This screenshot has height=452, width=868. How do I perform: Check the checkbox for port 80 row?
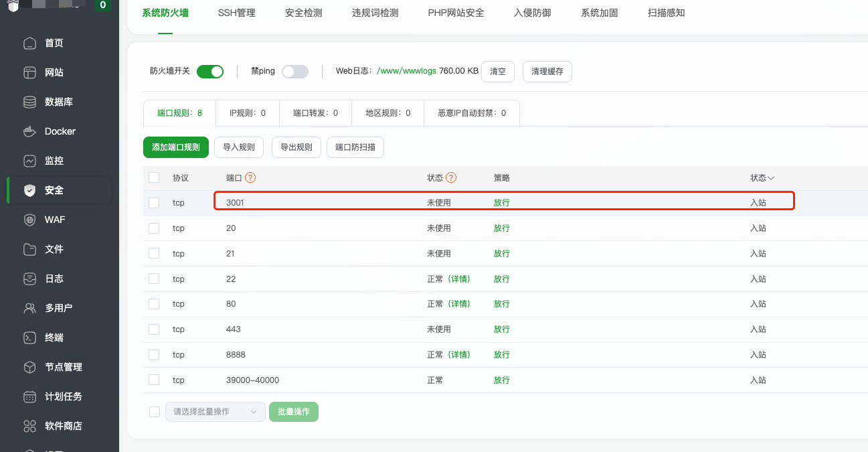point(154,304)
